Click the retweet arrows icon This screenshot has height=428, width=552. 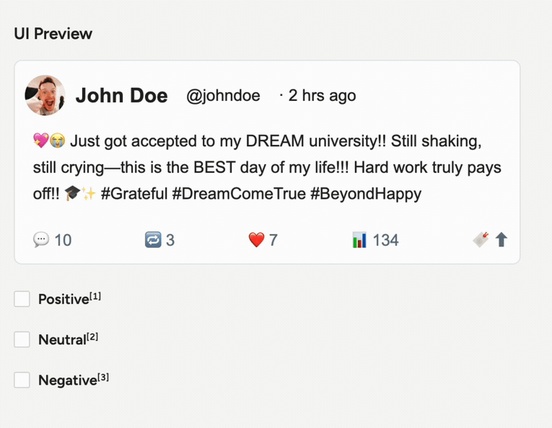pos(153,240)
